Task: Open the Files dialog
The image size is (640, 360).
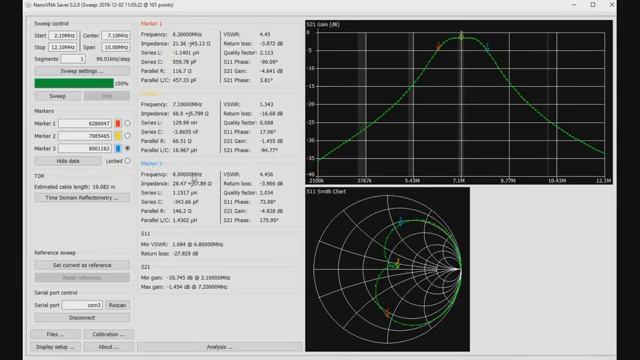Action: click(55, 334)
